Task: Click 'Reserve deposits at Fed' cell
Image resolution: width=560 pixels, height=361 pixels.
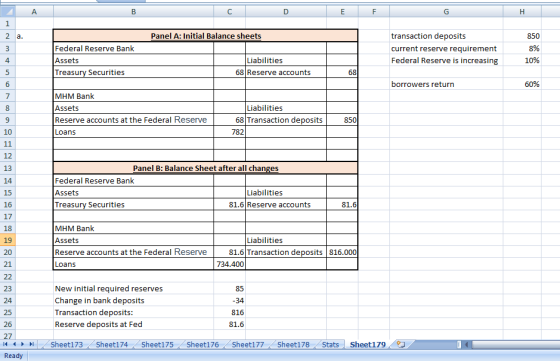Action: point(134,324)
